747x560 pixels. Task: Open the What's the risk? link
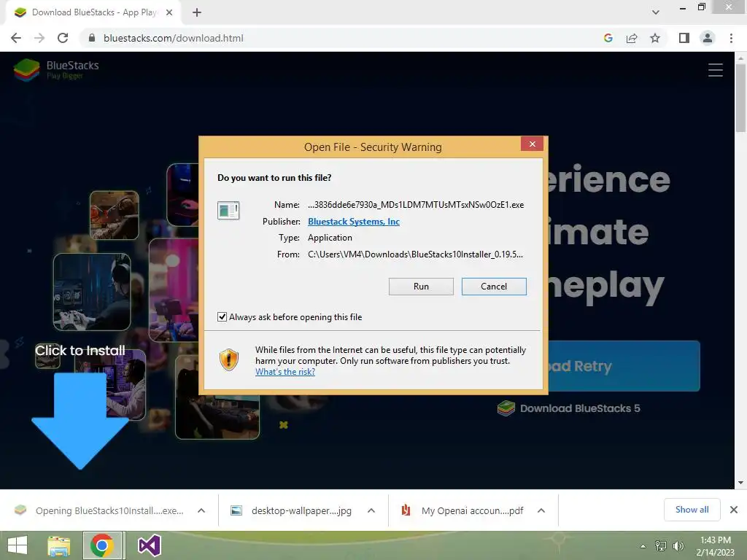pyautogui.click(x=285, y=372)
